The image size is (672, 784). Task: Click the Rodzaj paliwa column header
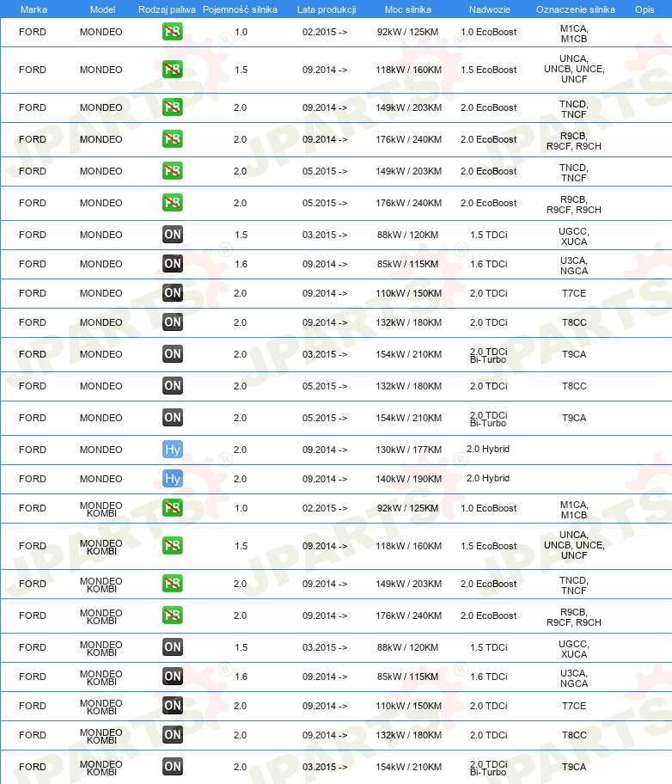(x=167, y=9)
